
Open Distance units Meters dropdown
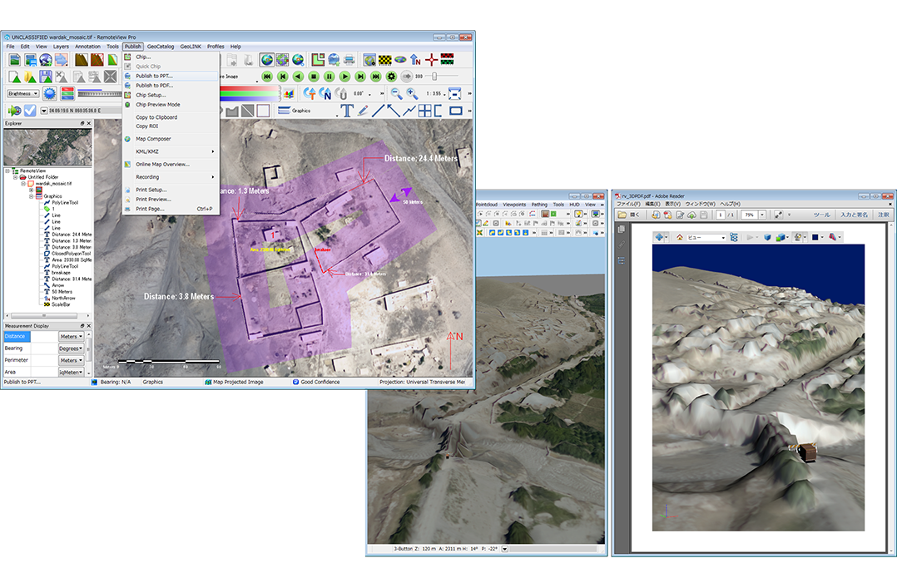pyautogui.click(x=70, y=337)
